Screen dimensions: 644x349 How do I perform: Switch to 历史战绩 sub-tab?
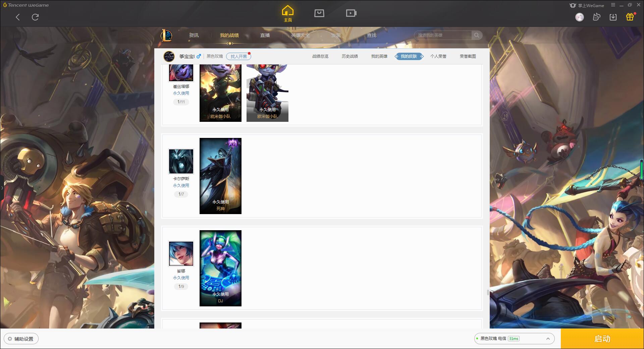tap(350, 56)
